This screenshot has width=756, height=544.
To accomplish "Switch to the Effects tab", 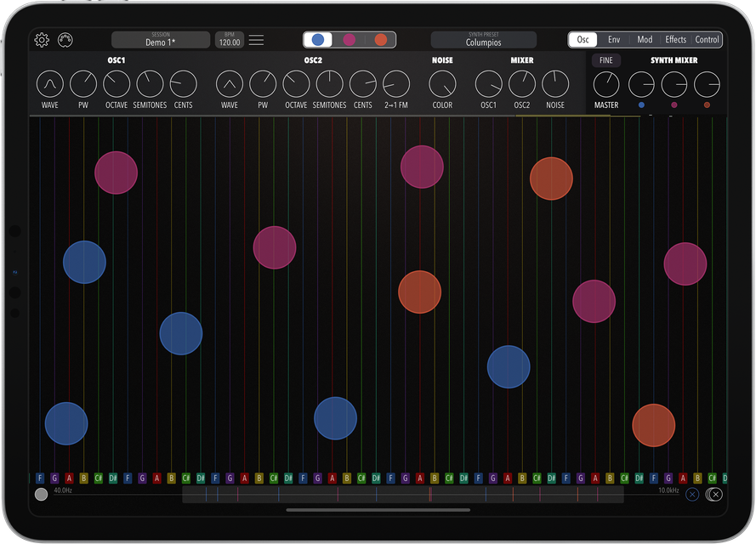I will coord(676,40).
